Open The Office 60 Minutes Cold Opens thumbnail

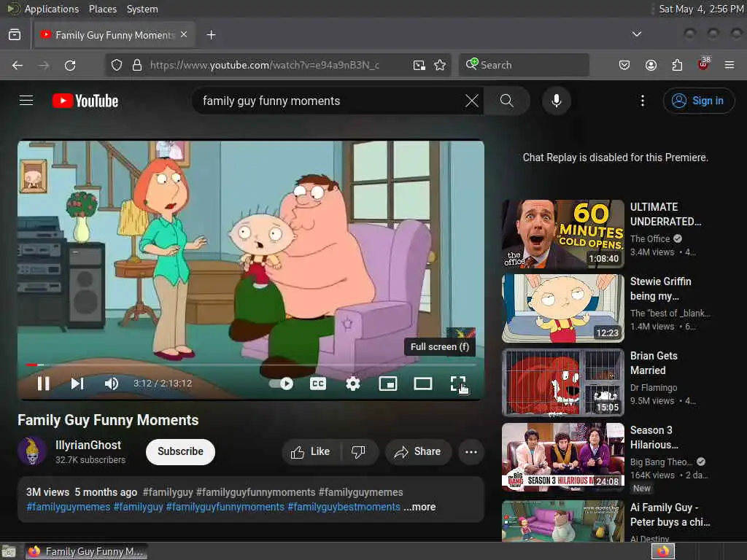[562, 233]
